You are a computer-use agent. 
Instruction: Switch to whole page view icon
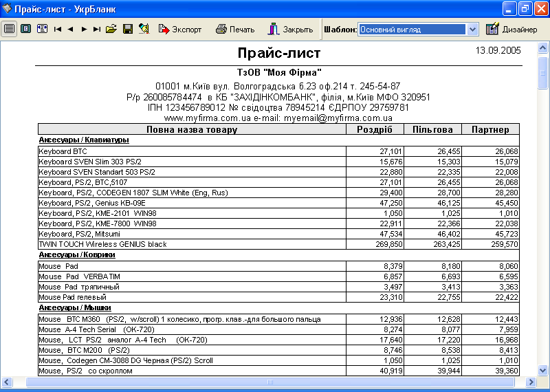point(25,29)
